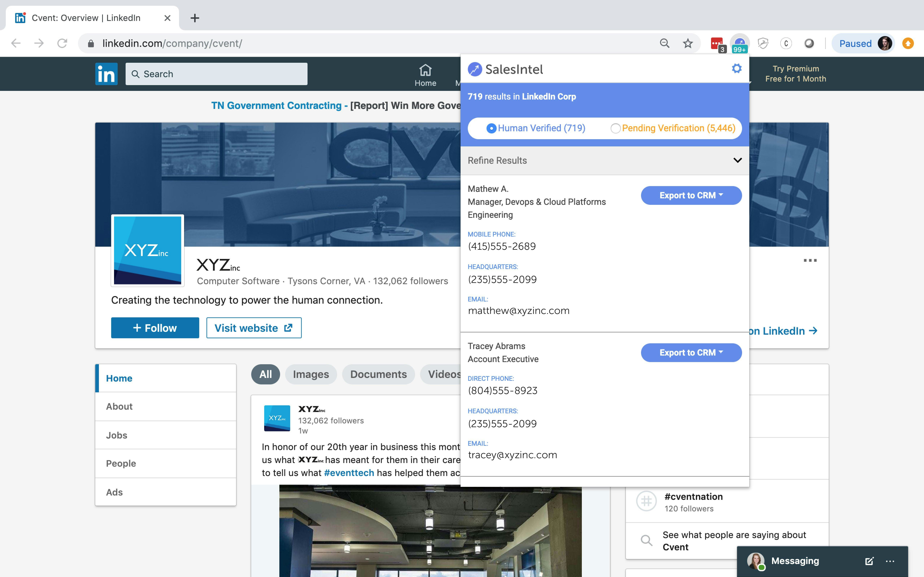Click the LinkedIn logo in the top bar
This screenshot has height=577, width=924.
[106, 74]
